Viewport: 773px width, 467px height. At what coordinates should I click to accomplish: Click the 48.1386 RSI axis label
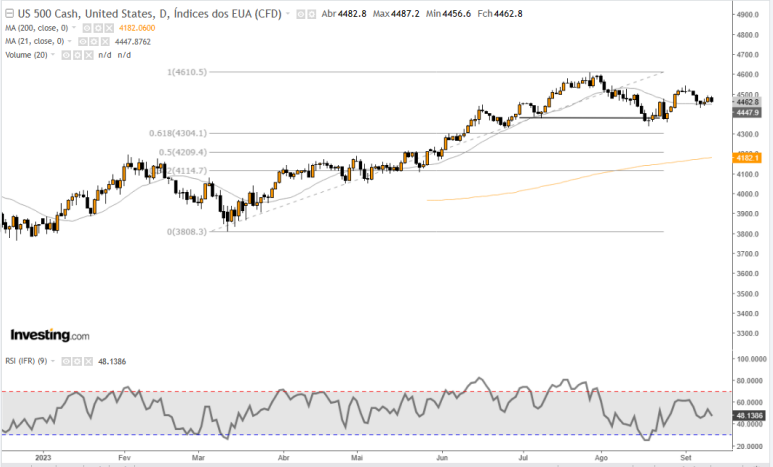click(749, 414)
